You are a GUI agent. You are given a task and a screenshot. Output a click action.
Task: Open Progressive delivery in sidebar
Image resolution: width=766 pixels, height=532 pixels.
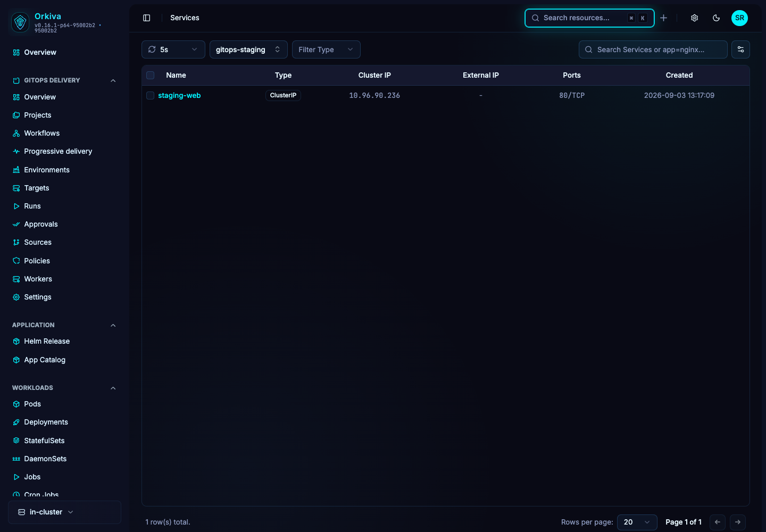coord(58,152)
